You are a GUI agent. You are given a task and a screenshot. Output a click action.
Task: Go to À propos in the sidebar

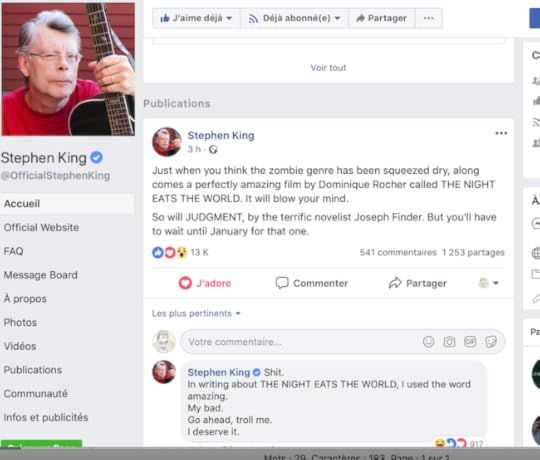(25, 299)
